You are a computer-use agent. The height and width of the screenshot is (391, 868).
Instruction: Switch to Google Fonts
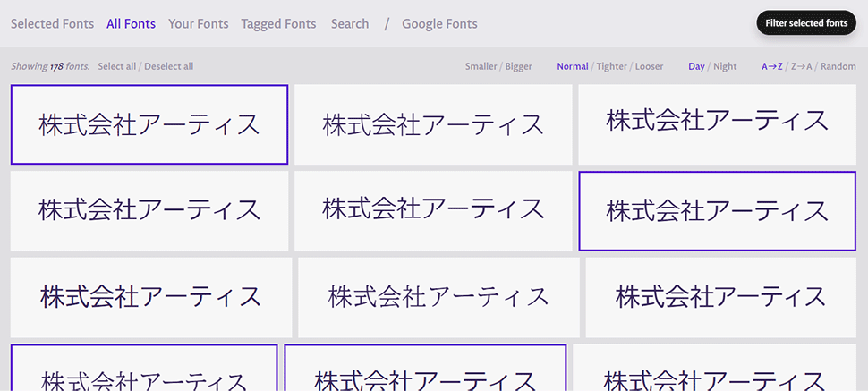click(439, 24)
